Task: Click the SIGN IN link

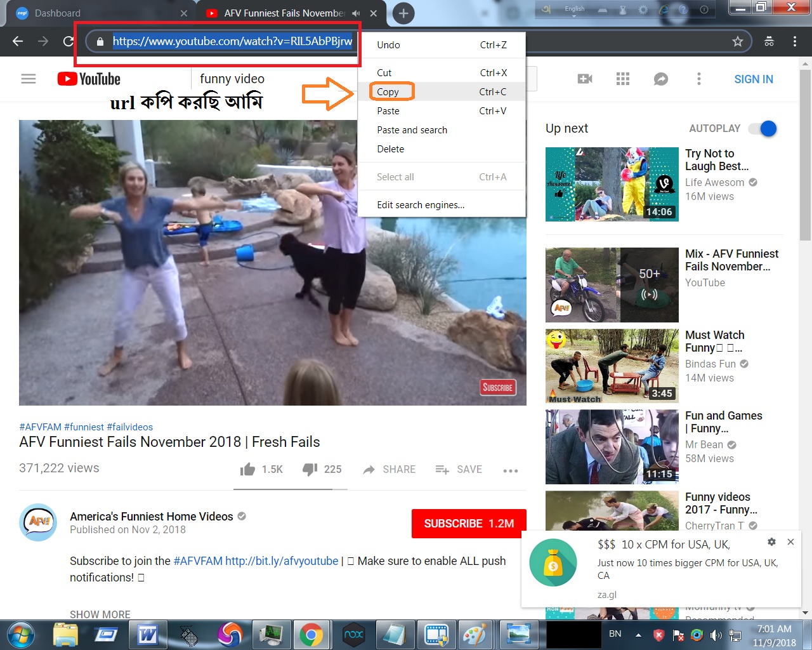Action: pyautogui.click(x=754, y=79)
